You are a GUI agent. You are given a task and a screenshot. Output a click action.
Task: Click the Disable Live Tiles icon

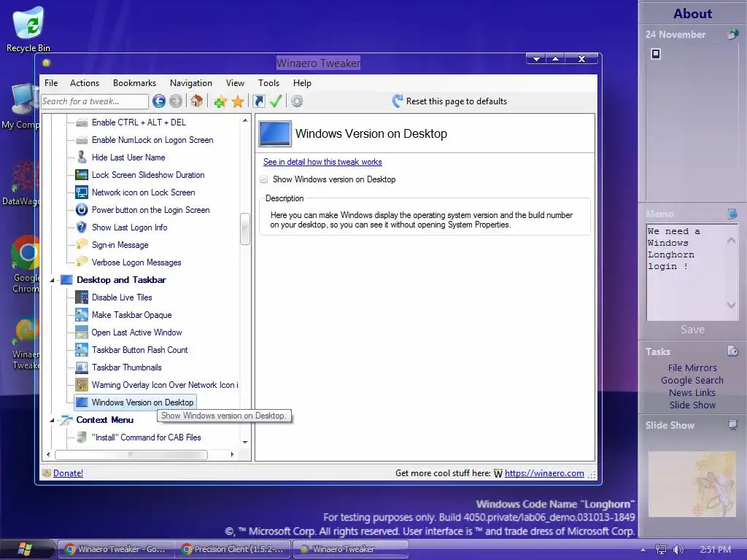click(82, 297)
